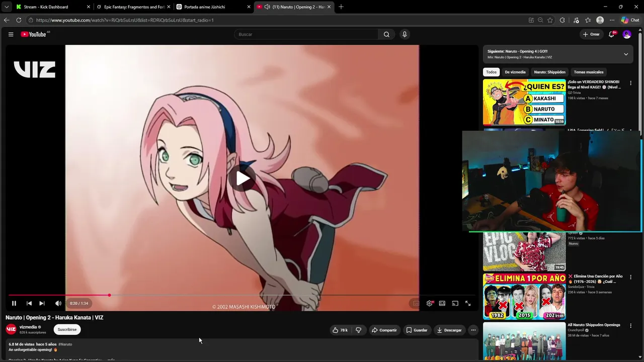Click the browser address bar URL
644x362 pixels.
coord(125,20)
